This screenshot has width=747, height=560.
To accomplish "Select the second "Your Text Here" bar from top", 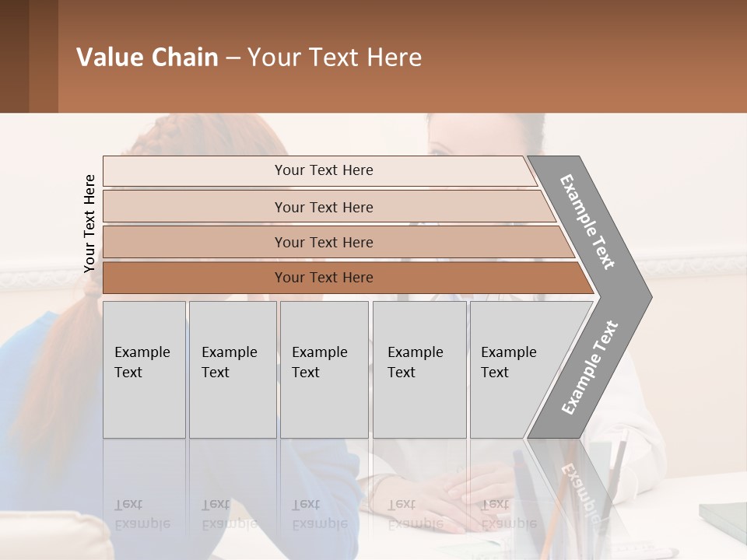I will click(324, 207).
